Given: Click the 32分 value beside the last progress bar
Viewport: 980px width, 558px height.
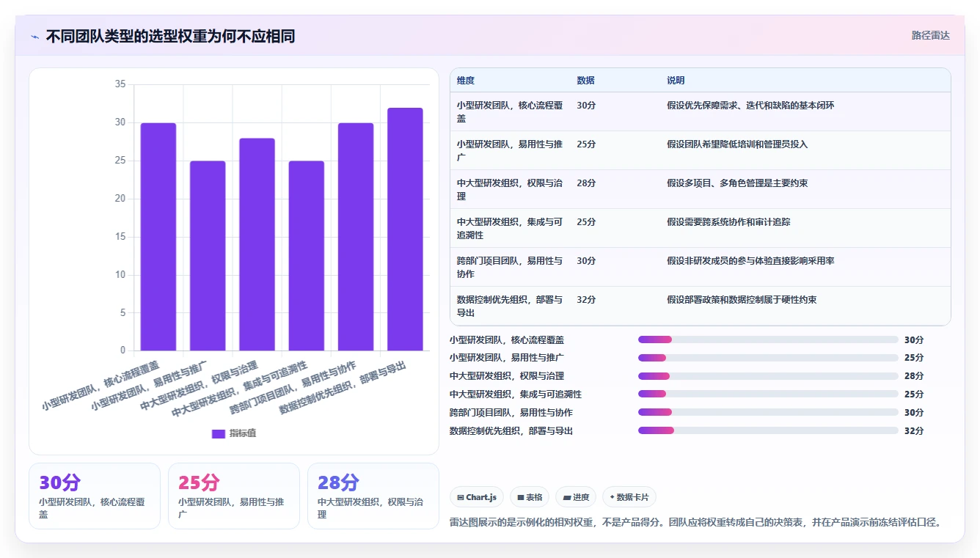Looking at the screenshot, I should coord(914,430).
